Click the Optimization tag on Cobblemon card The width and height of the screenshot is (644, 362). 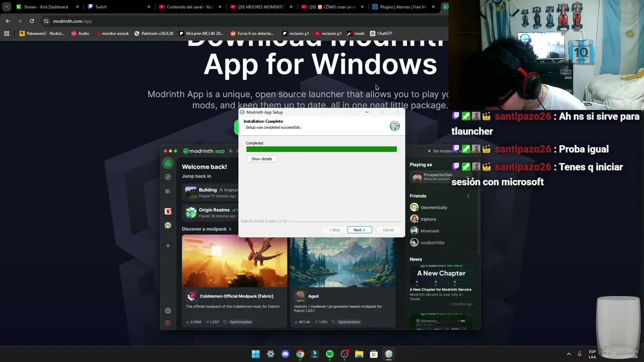[x=240, y=322]
